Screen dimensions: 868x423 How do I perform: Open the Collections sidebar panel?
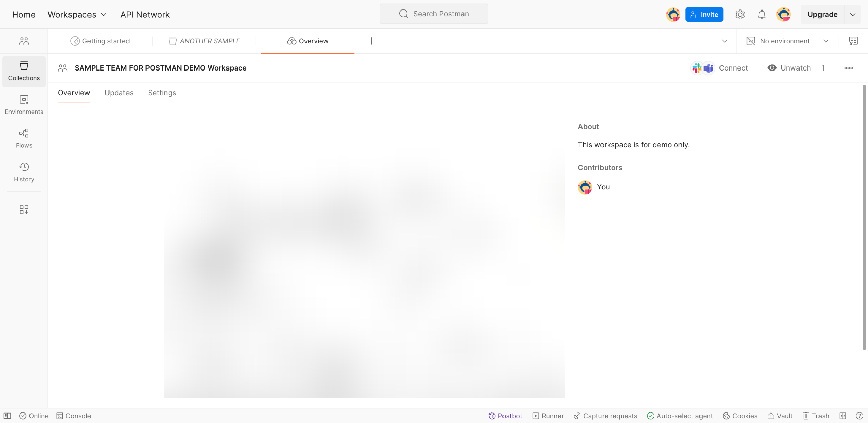[x=24, y=71]
